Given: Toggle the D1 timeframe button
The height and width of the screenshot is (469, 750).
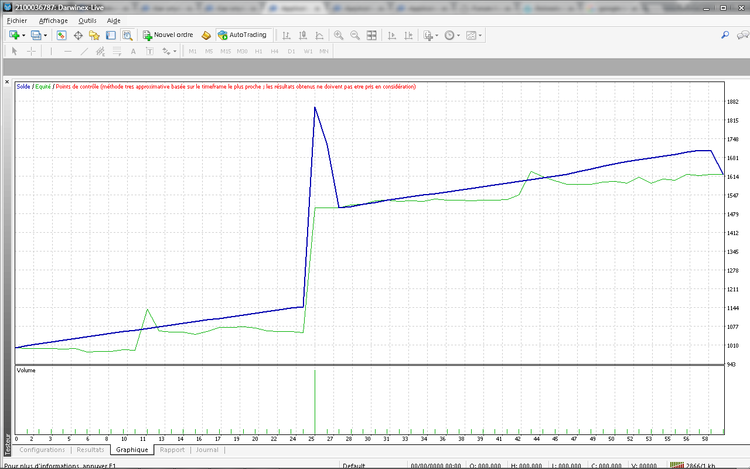Looking at the screenshot, I should click(291, 51).
